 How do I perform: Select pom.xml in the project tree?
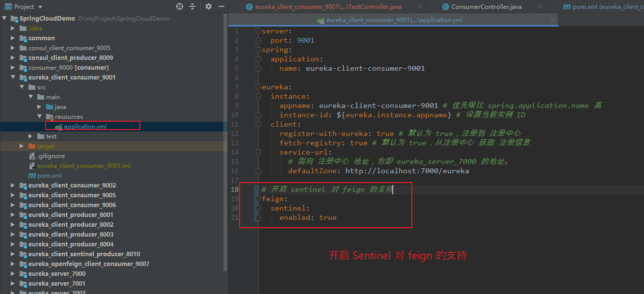(x=50, y=176)
